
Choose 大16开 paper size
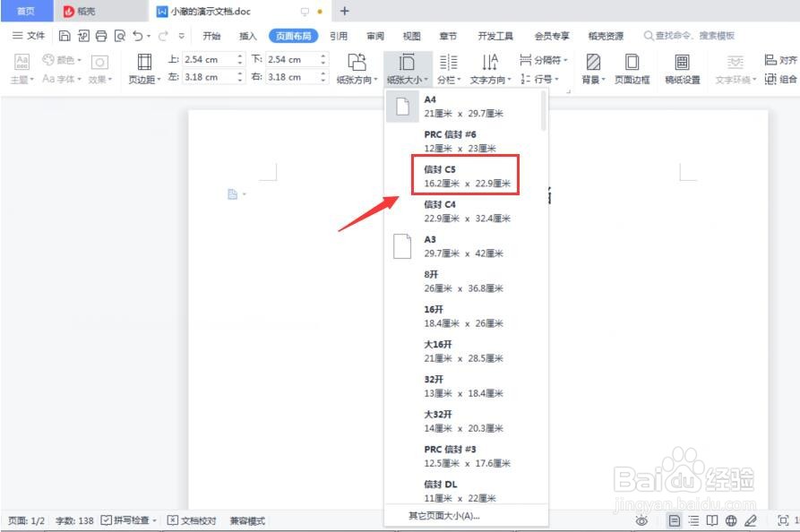[x=463, y=351]
